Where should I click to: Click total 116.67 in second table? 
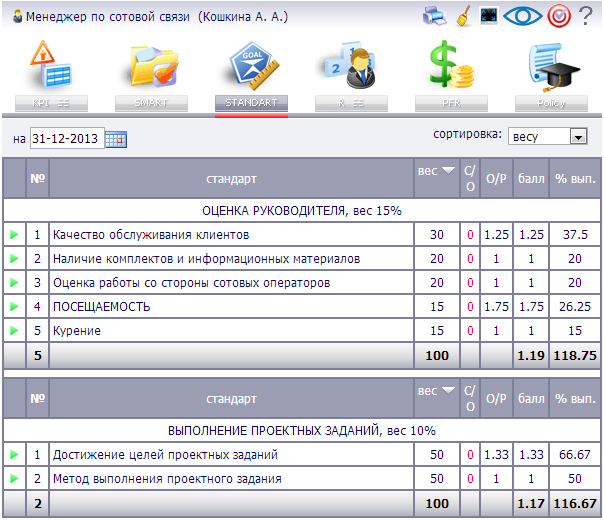[575, 503]
